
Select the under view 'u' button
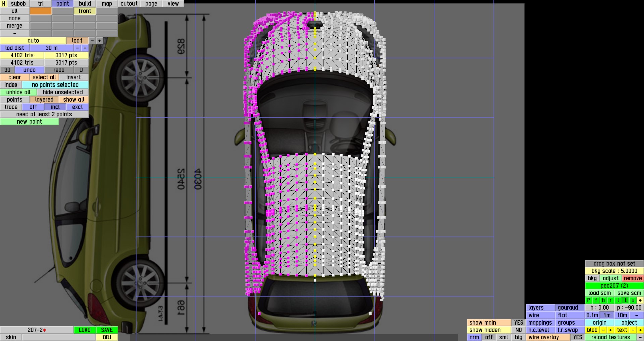pos(633,300)
